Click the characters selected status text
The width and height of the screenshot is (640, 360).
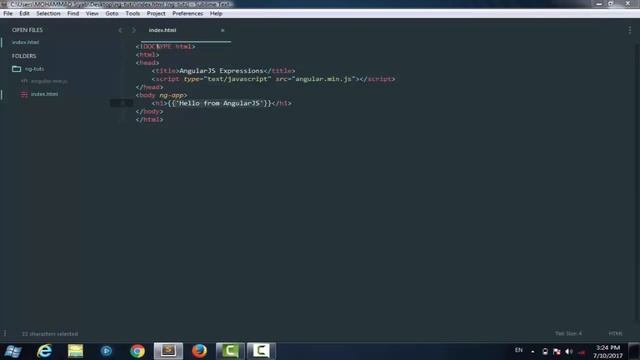coord(50,334)
